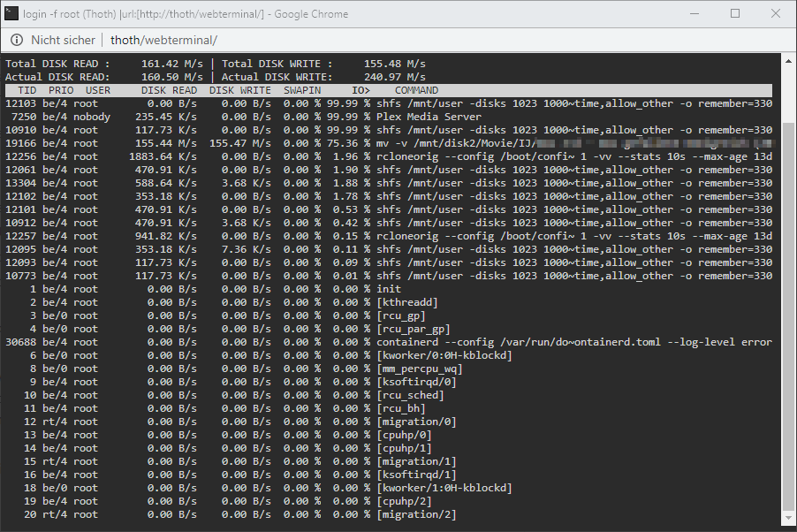This screenshot has height=532, width=797.
Task: Click the [migration/2] command
Action: click(416, 514)
